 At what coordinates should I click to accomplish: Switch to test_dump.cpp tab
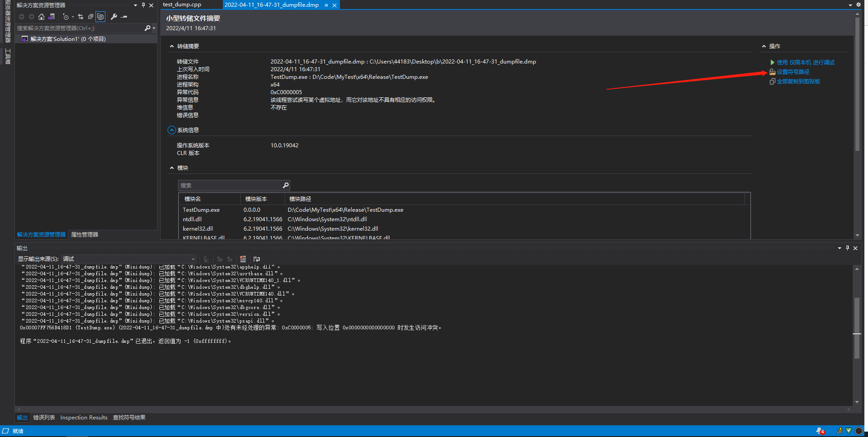182,5
